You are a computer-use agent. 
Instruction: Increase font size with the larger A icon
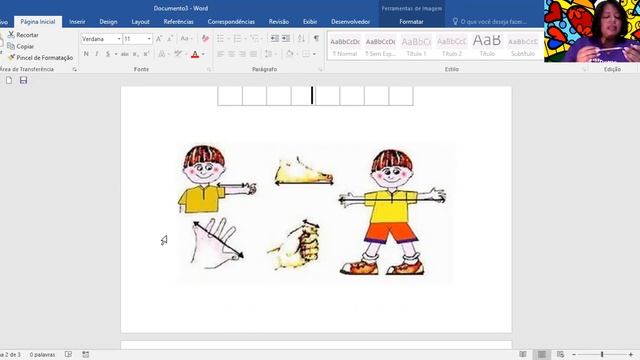(x=159, y=39)
